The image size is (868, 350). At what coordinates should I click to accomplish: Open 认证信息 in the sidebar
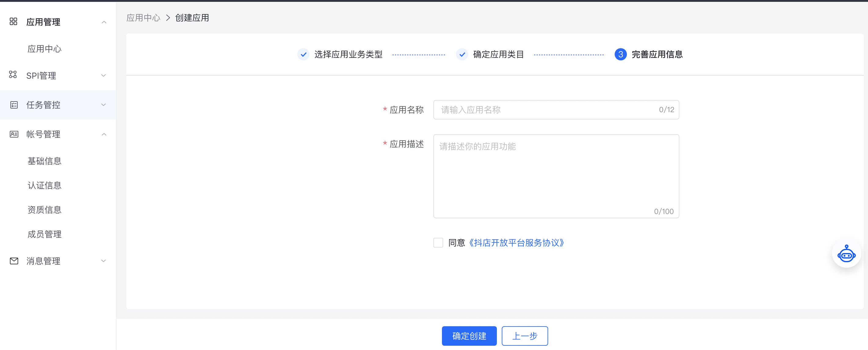45,185
